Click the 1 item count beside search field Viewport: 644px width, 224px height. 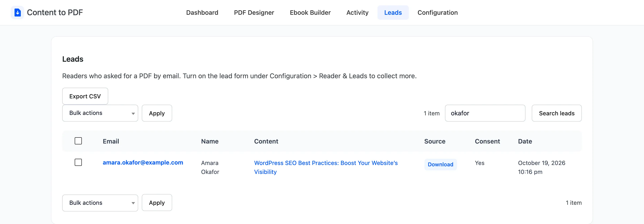[x=432, y=113]
